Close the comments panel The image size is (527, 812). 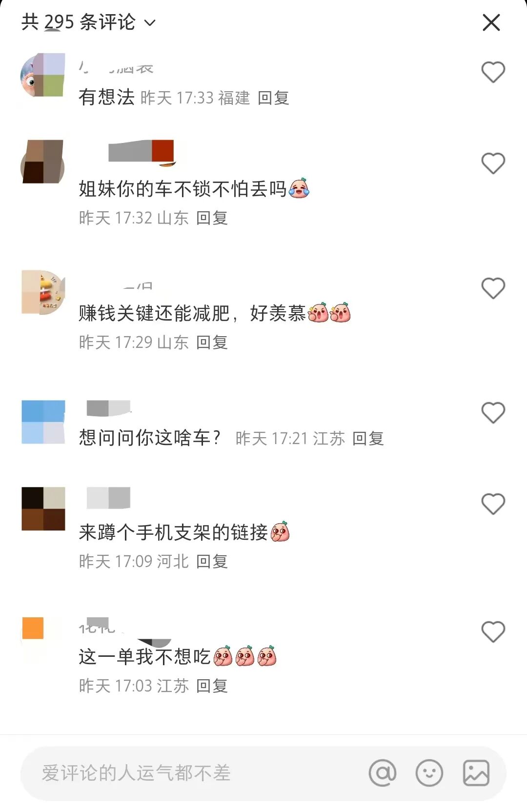click(x=491, y=22)
